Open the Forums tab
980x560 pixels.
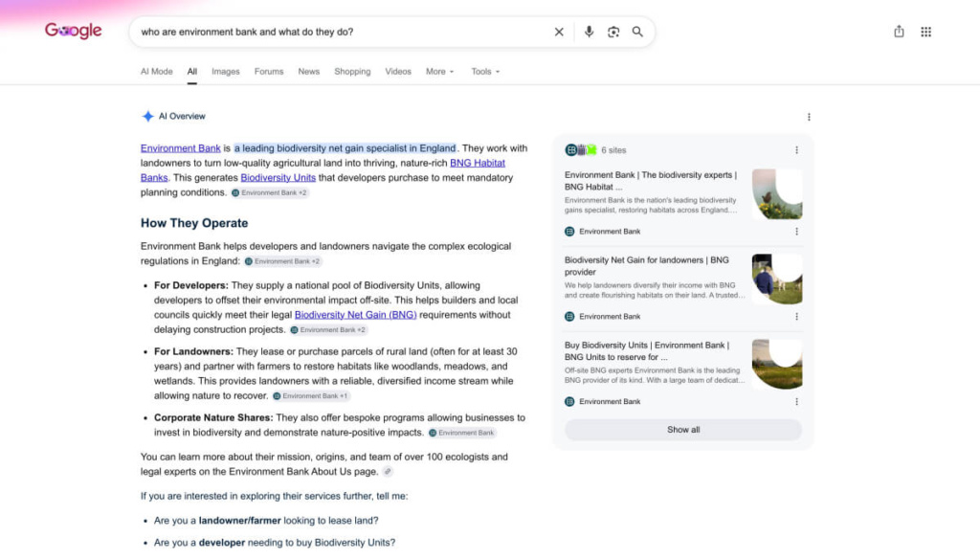pos(269,71)
